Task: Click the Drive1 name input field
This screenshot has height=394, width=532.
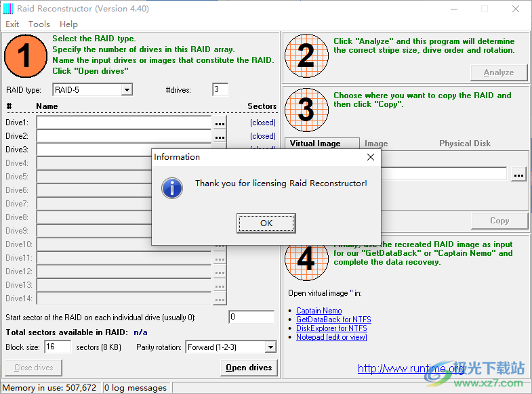Action: 123,123
